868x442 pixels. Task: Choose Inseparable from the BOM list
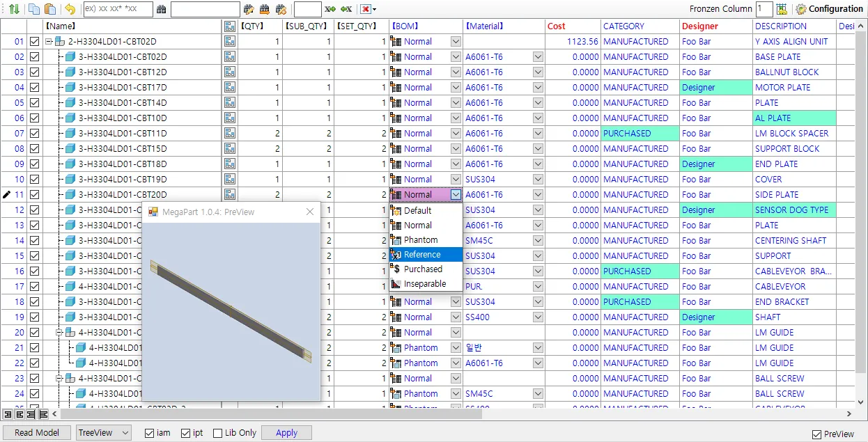(x=426, y=283)
